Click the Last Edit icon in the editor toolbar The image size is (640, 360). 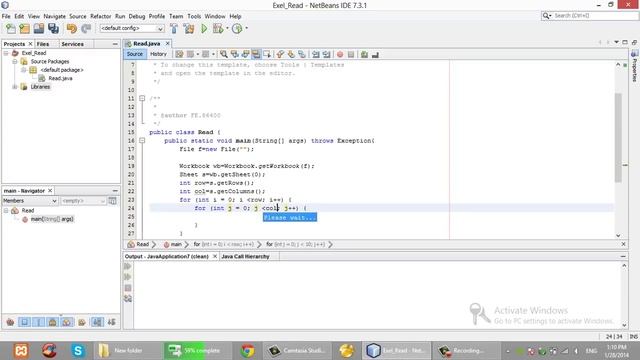(179, 54)
